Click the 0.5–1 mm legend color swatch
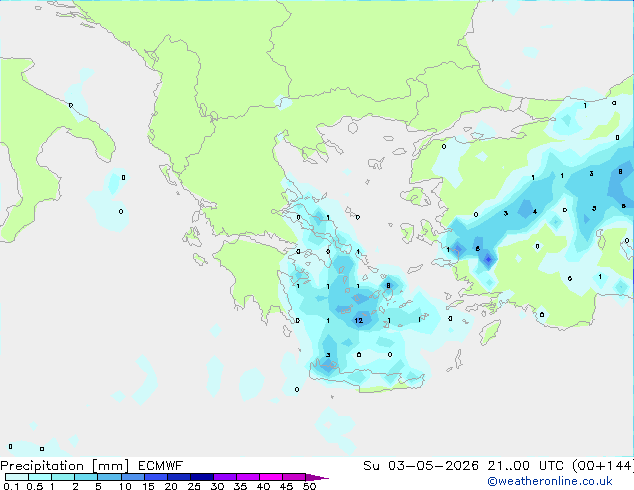 tap(40, 477)
